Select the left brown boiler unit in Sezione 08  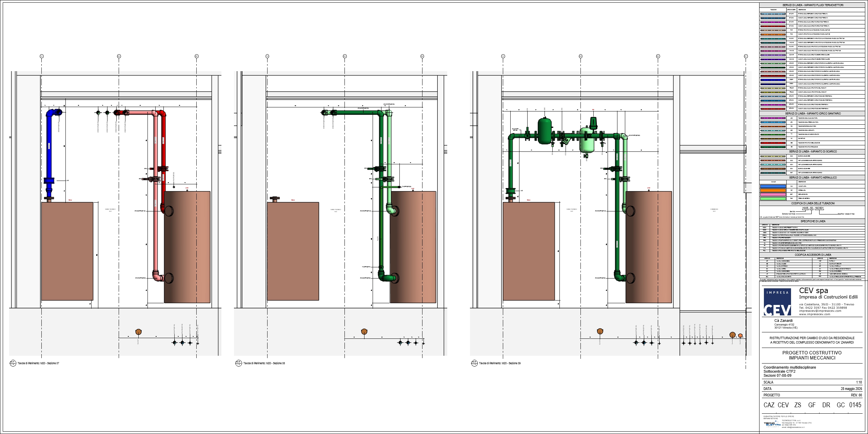click(293, 251)
